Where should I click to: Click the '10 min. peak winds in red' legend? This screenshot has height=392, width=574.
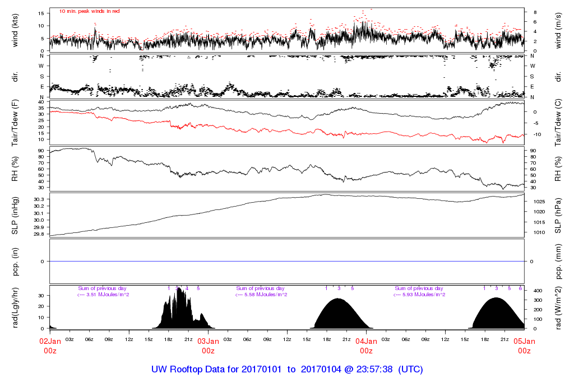(x=90, y=11)
